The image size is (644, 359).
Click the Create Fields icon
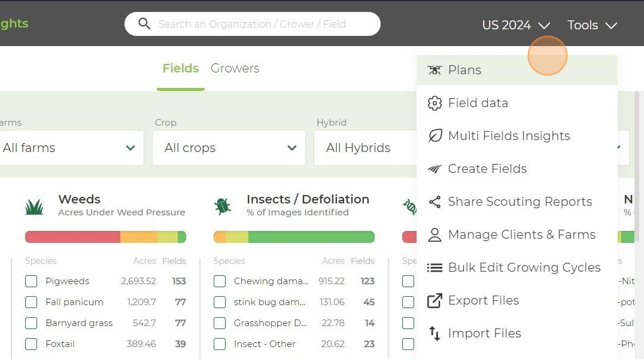click(x=435, y=169)
